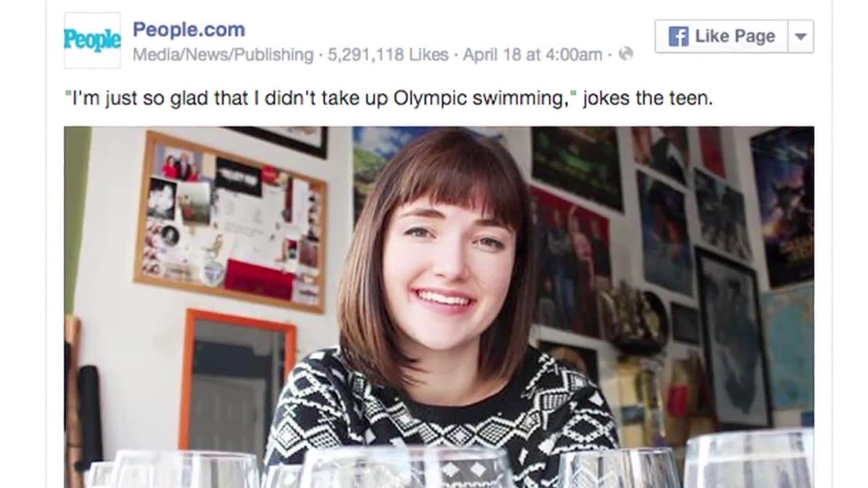Click the 5,291,118 Likes count
Viewport: 868px width, 488px height.
(388, 55)
